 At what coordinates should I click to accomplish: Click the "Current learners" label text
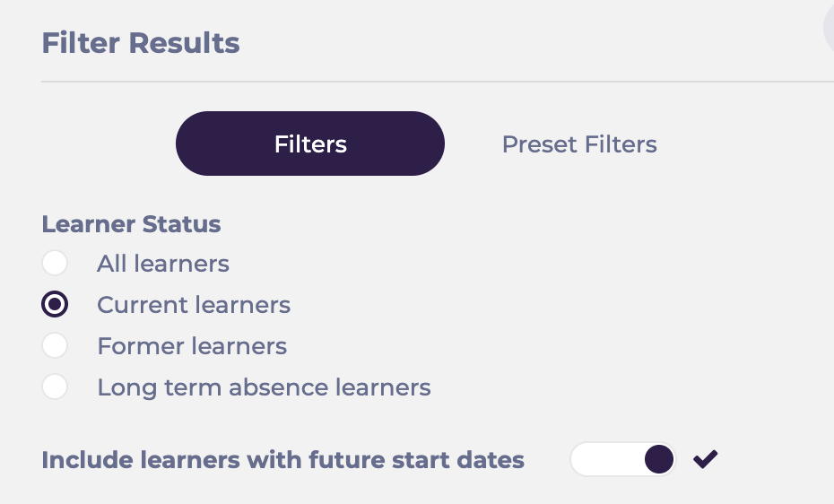[194, 305]
